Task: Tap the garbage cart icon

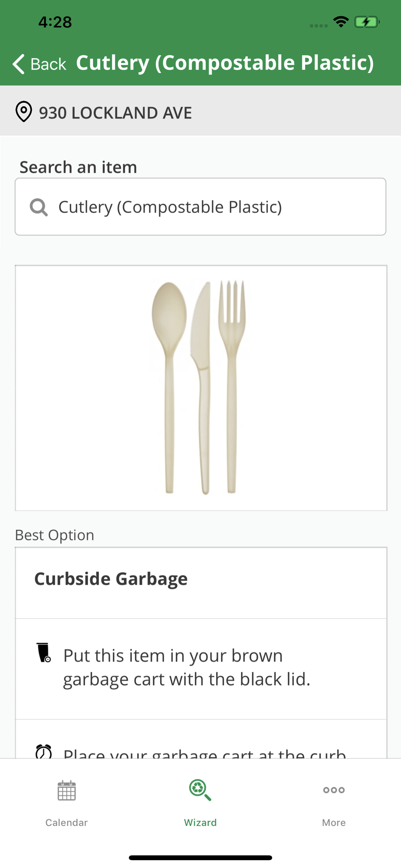Action: click(x=43, y=652)
